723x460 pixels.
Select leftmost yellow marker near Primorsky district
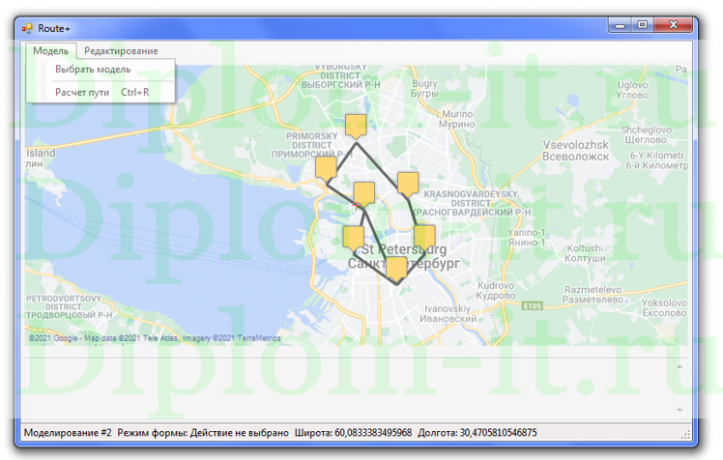tap(325, 168)
